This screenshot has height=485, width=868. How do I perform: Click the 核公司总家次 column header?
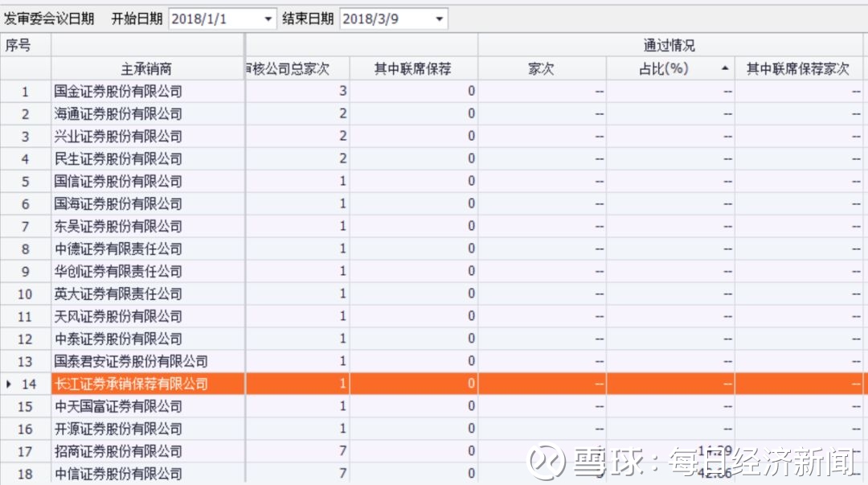coord(297,68)
